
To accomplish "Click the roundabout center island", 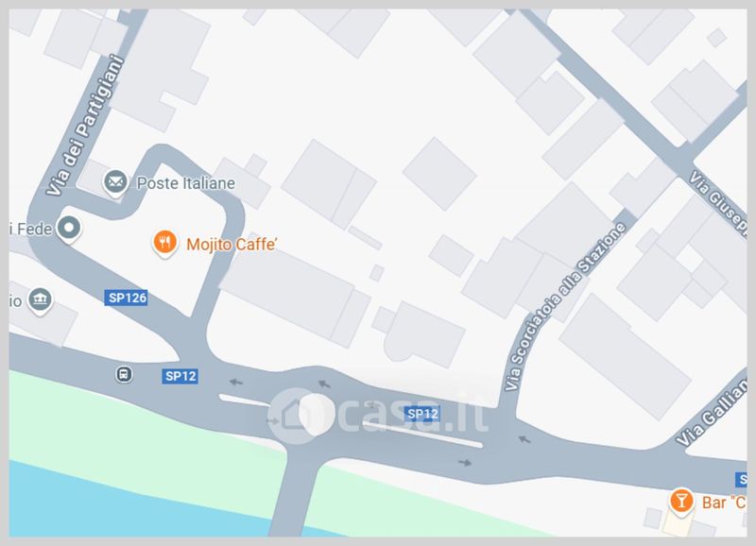I will [x=316, y=414].
